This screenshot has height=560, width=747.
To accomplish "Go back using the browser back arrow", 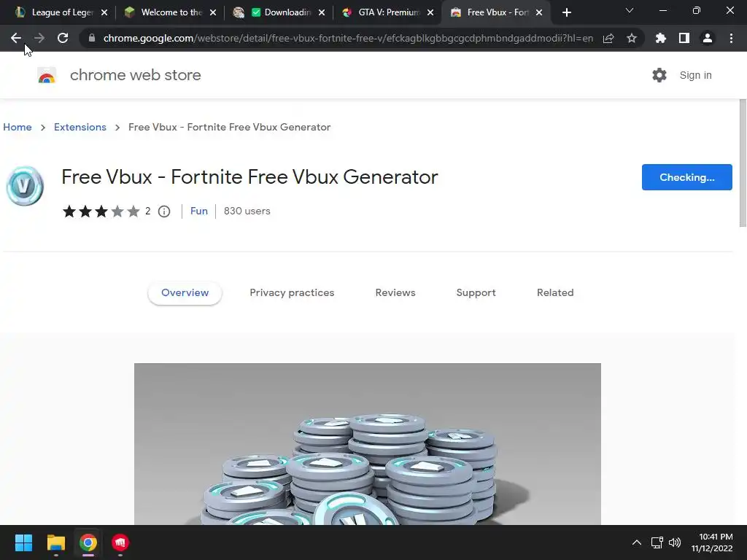I will (x=16, y=38).
